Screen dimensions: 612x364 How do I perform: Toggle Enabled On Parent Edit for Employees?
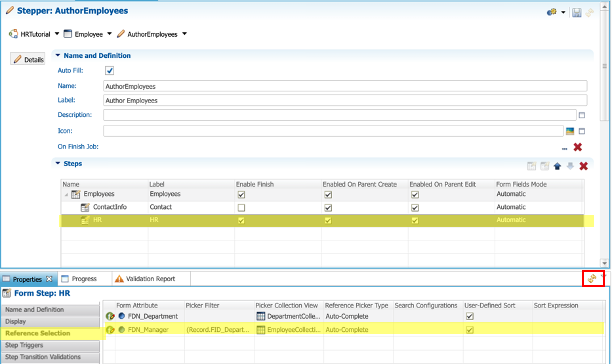[415, 194]
